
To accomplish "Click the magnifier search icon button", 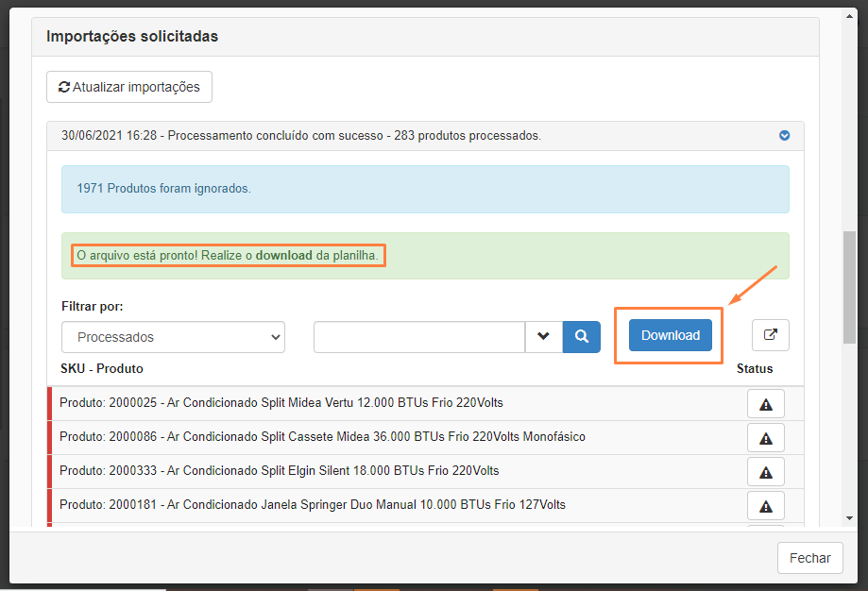I will pos(582,337).
